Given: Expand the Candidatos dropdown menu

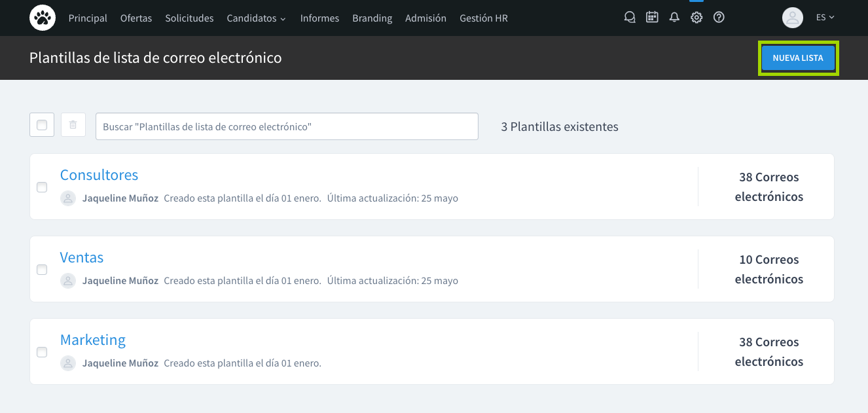Looking at the screenshot, I should [256, 18].
